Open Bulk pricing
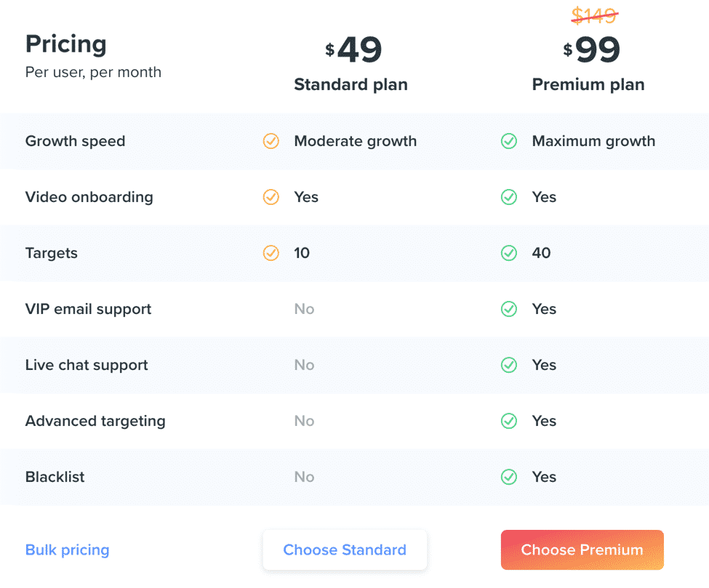The width and height of the screenshot is (709, 588). click(x=67, y=549)
